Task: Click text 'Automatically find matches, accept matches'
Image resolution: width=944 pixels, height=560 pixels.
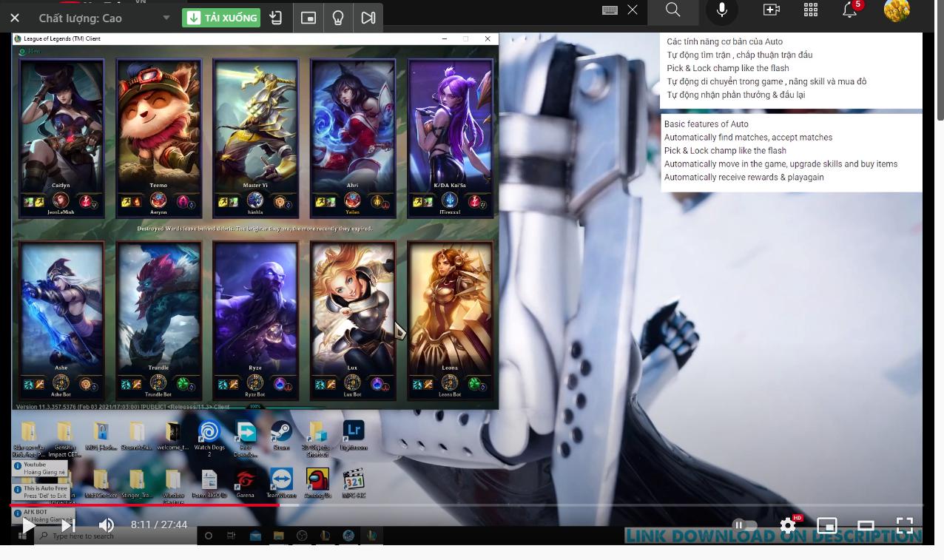Action: pyautogui.click(x=748, y=137)
